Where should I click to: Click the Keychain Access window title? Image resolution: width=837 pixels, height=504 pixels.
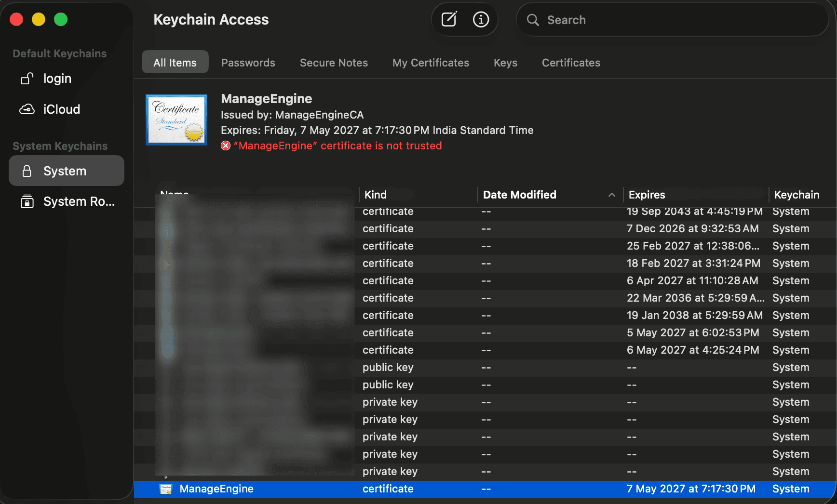[x=211, y=20]
